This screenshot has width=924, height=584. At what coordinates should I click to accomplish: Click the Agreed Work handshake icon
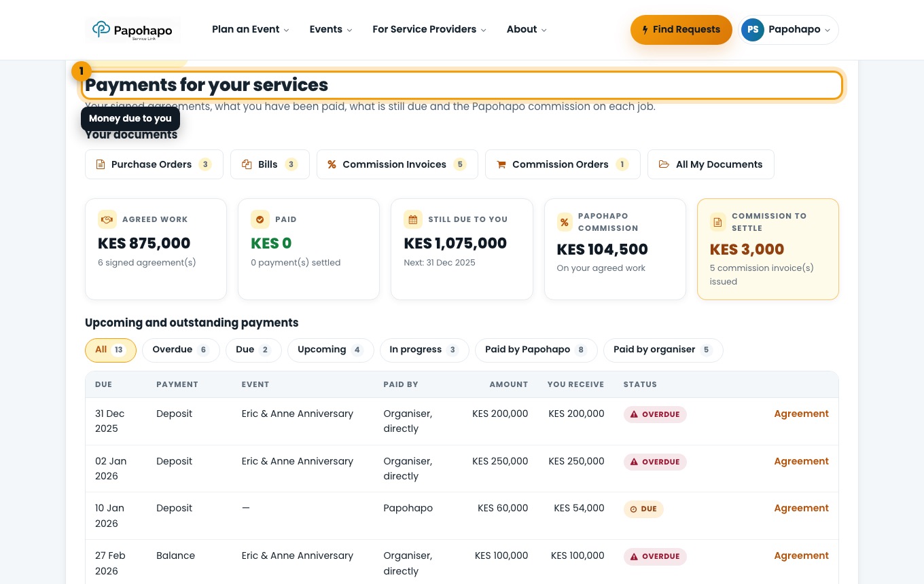point(107,219)
